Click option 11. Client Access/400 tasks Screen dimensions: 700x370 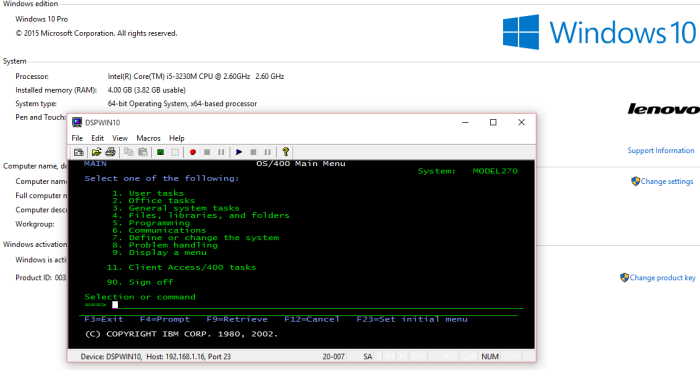181,267
